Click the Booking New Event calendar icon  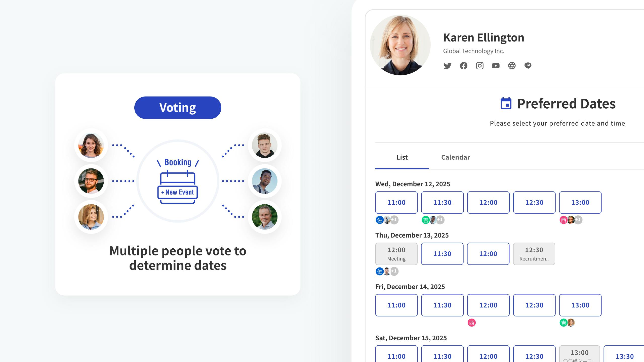point(178,187)
